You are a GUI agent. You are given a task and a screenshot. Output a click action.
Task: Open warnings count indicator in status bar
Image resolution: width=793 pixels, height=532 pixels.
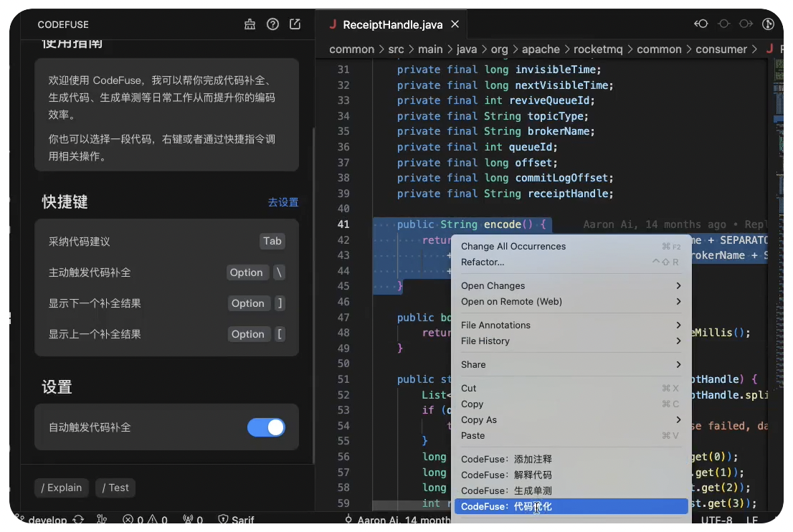pyautogui.click(x=157, y=519)
